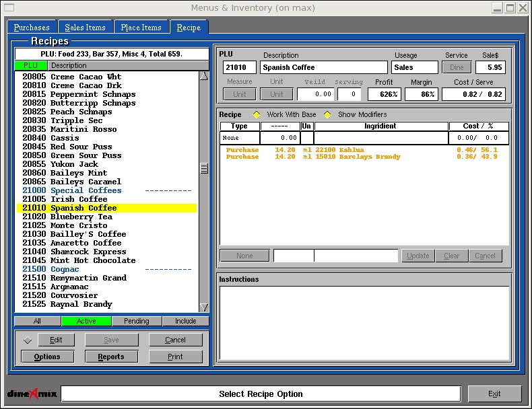Select 20860 Baileys Mint recipe
Image resolution: width=532 pixels, height=409 pixels.
106,173
